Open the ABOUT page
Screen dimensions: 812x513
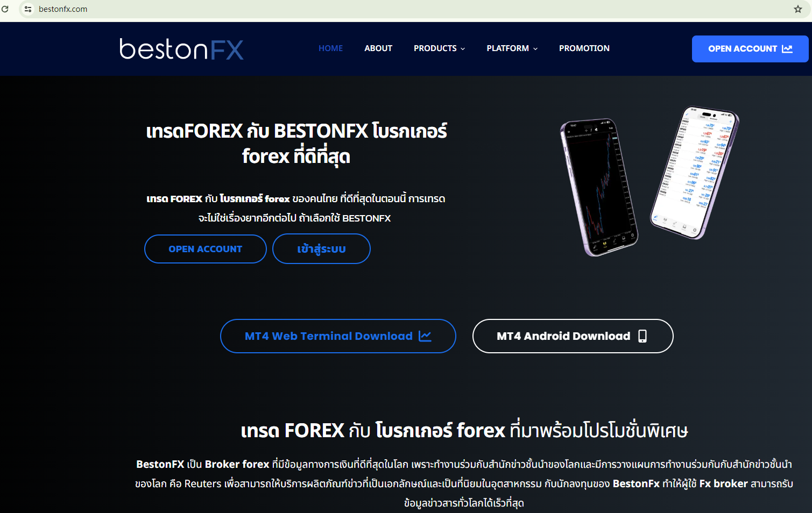[x=378, y=48]
